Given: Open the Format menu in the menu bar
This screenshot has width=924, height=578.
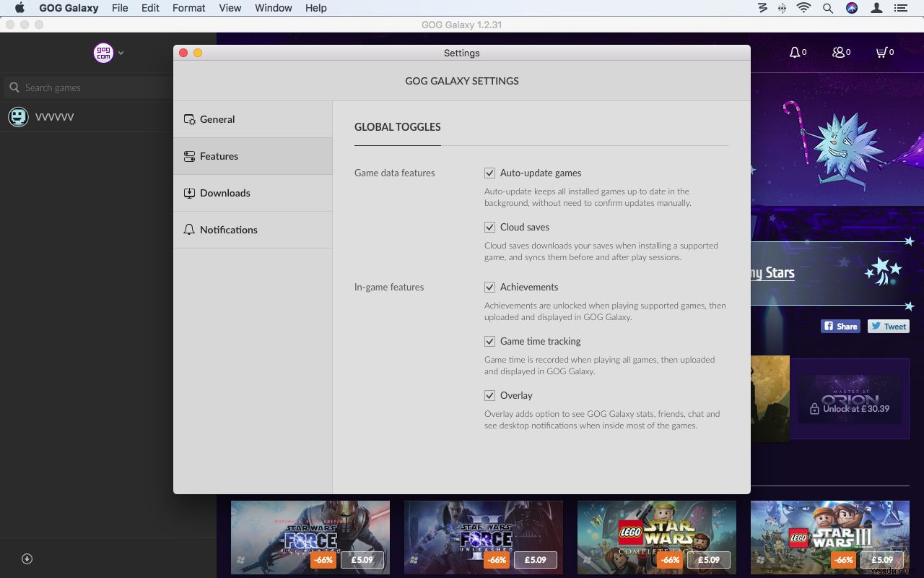Looking at the screenshot, I should coord(188,8).
